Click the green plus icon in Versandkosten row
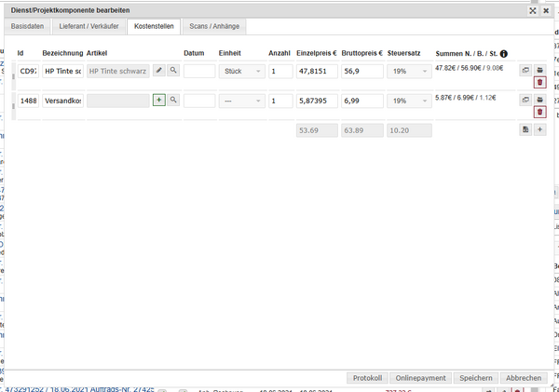The height and width of the screenshot is (392, 559). point(158,101)
